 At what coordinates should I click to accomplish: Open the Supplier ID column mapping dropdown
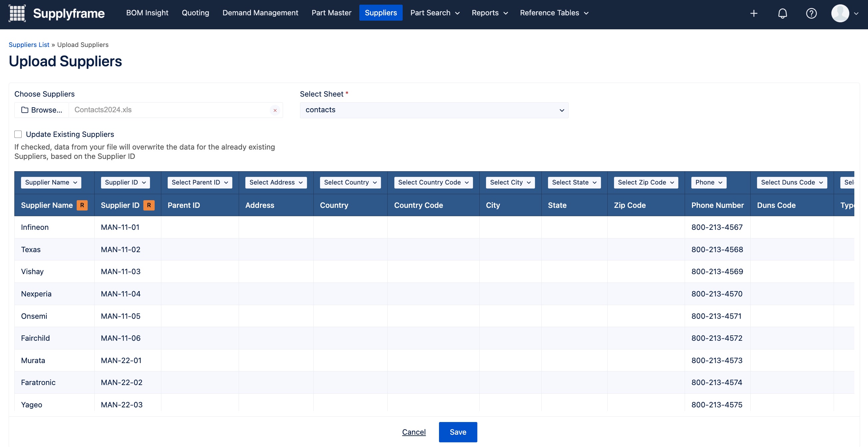pos(125,183)
